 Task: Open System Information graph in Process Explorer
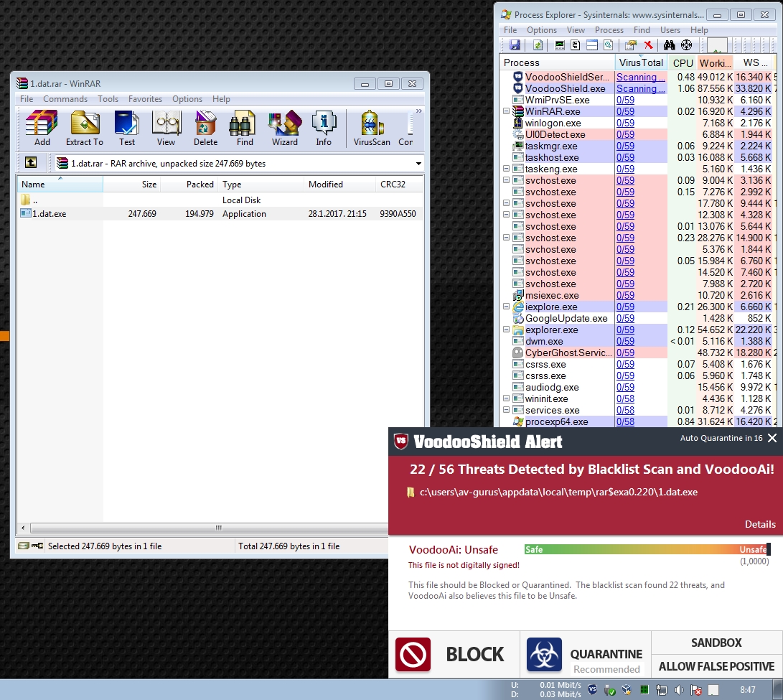pyautogui.click(x=560, y=45)
